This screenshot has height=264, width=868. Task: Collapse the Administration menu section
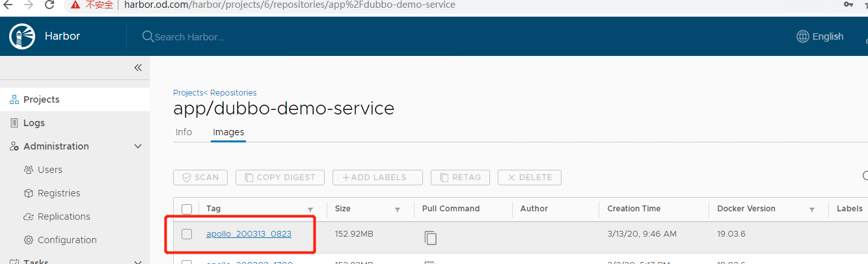[x=137, y=146]
